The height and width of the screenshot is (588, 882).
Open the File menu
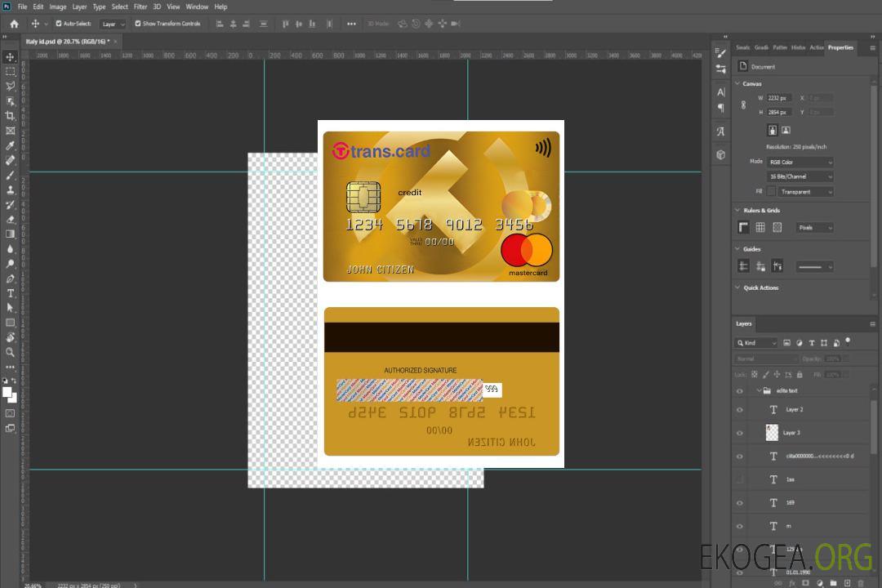[22, 7]
